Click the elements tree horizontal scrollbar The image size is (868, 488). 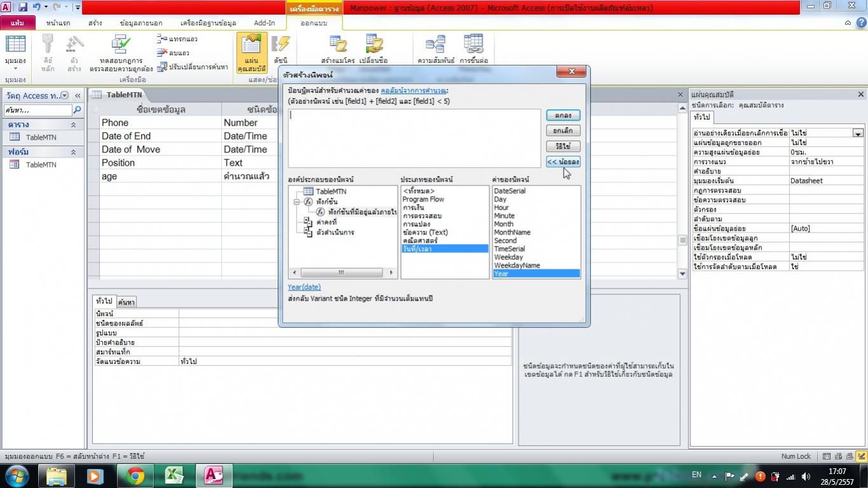click(343, 273)
